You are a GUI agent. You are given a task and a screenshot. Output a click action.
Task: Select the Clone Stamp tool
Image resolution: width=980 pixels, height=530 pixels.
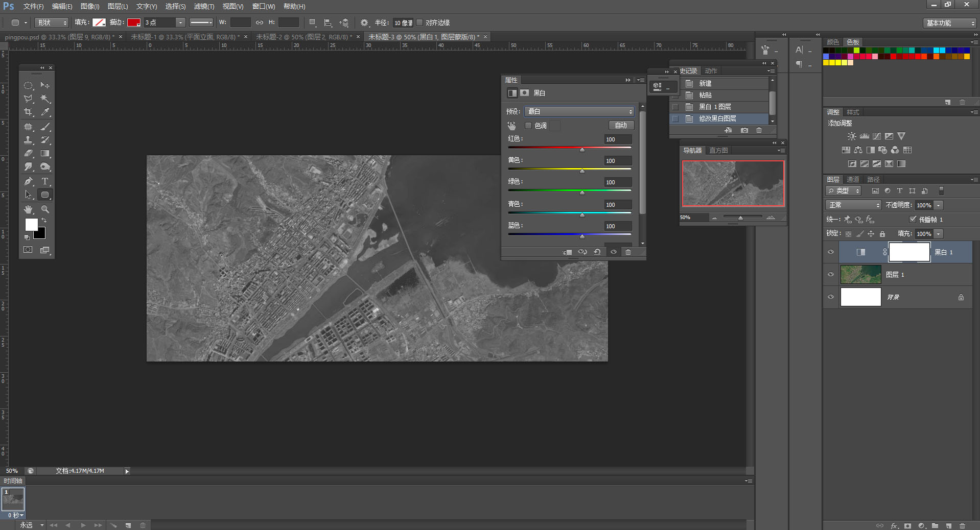28,140
